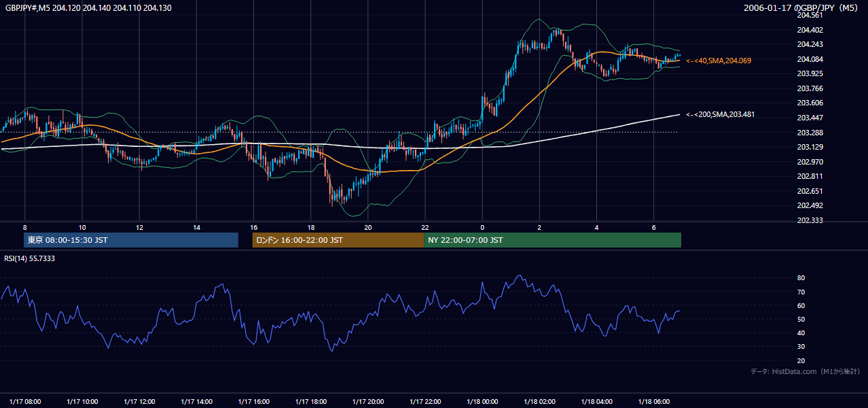The height and width of the screenshot is (408, 868).
Task: Click RSI level 70 on the axis
Action: point(801,292)
